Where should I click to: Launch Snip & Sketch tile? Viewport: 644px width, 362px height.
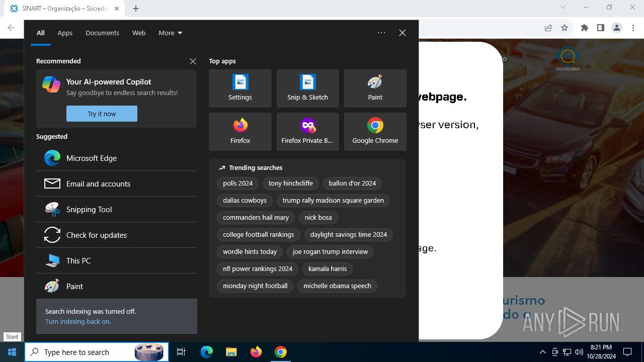[x=307, y=88]
